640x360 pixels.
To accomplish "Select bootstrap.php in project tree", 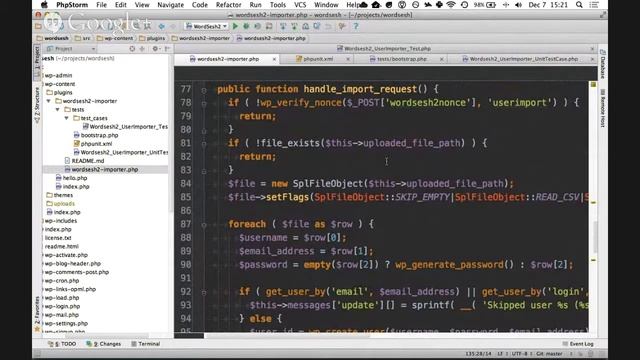I will pyautogui.click(x=99, y=135).
